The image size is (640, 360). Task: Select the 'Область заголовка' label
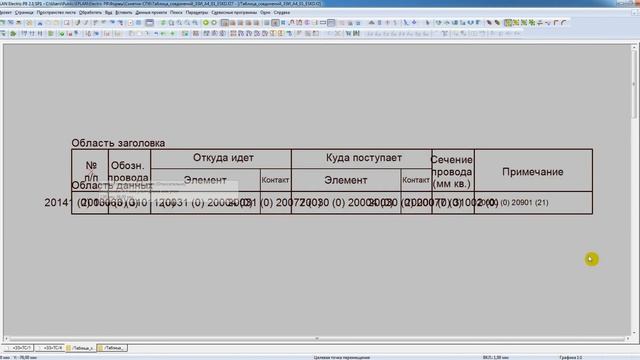118,143
